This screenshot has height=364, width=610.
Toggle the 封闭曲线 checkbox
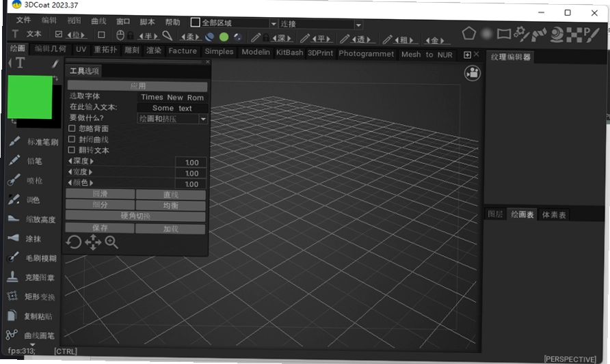click(72, 139)
